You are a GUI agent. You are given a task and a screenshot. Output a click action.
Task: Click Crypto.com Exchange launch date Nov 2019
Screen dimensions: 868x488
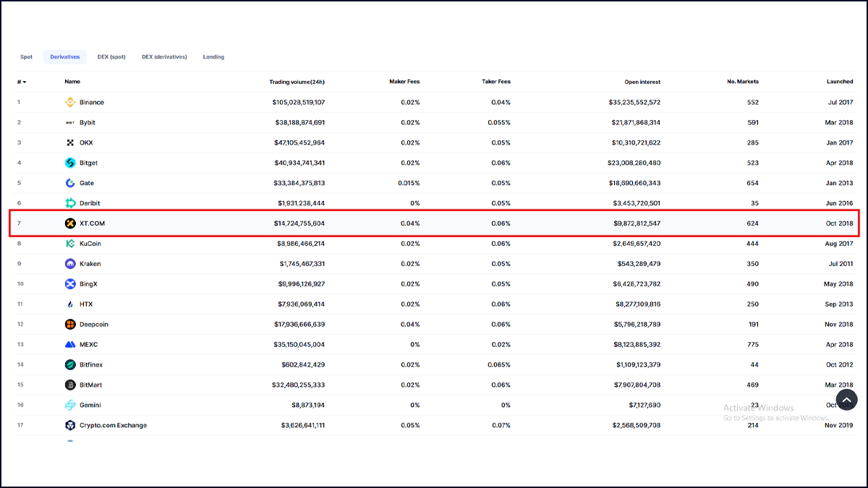pyautogui.click(x=839, y=426)
